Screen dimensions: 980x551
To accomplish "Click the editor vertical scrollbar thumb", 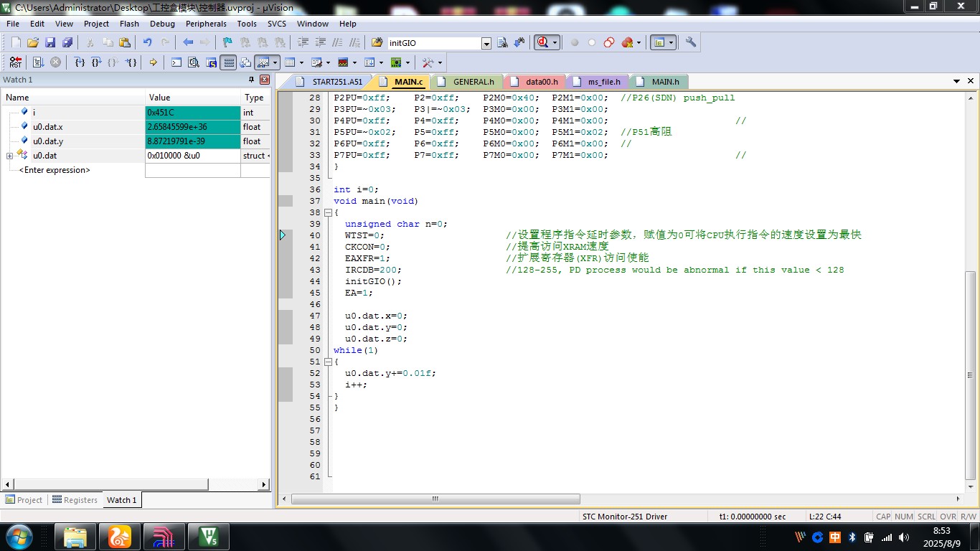I will 971,375.
